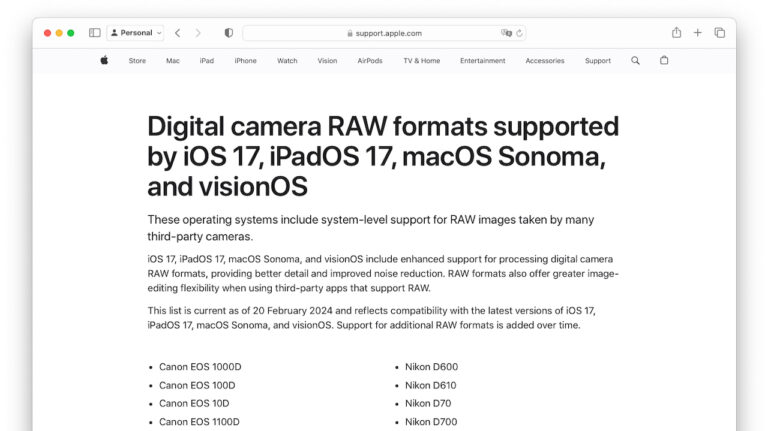The width and height of the screenshot is (768, 431).
Task: Open the Personal profile dropdown
Action: pyautogui.click(x=136, y=33)
